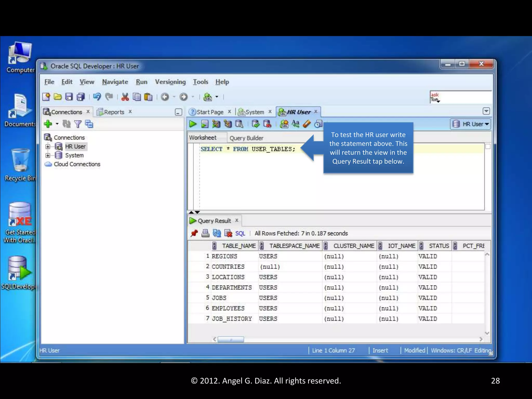Click the Filter funnel icon in Connections
The width and height of the screenshot is (532, 399).
click(x=78, y=124)
